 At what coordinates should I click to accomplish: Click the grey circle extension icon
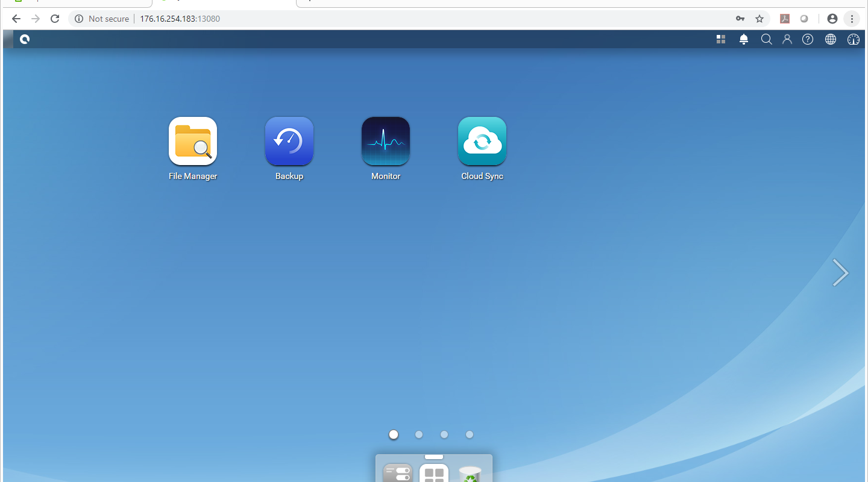point(804,19)
